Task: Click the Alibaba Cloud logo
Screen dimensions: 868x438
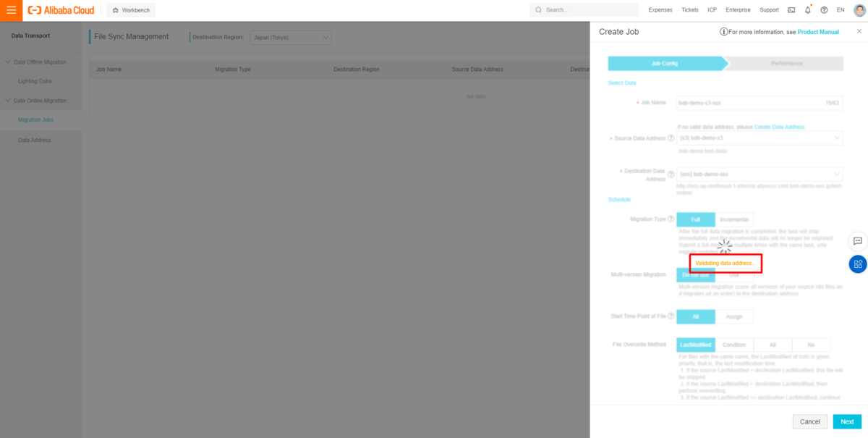Action: click(61, 10)
